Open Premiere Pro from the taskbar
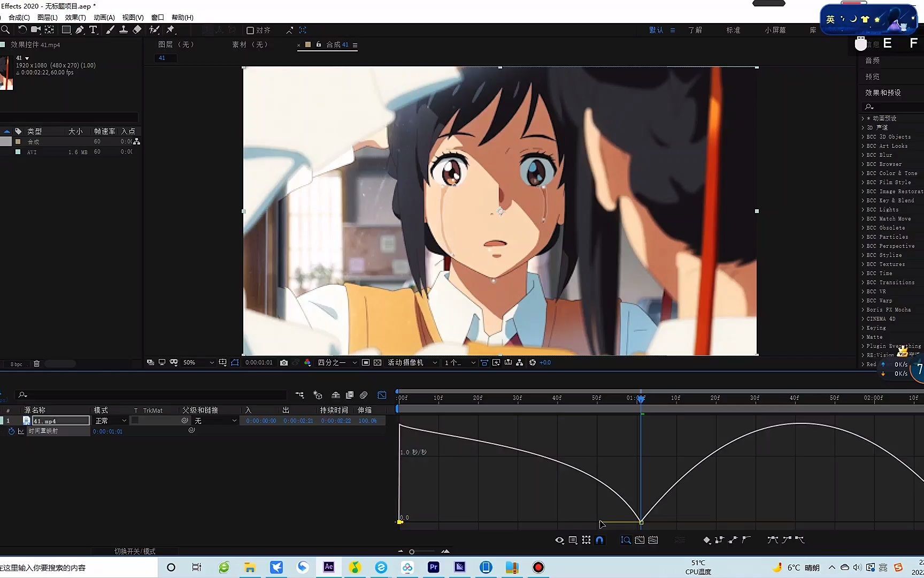Image resolution: width=924 pixels, height=578 pixels. click(x=434, y=567)
